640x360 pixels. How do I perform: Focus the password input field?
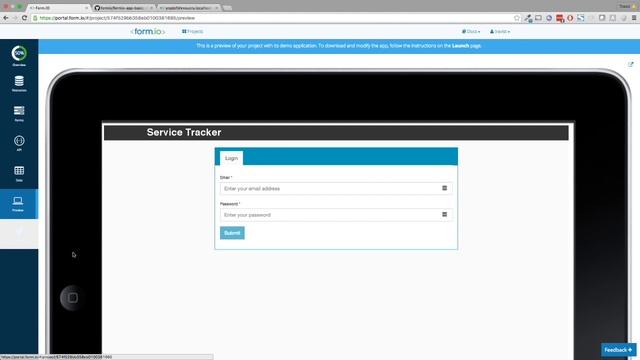point(336,215)
